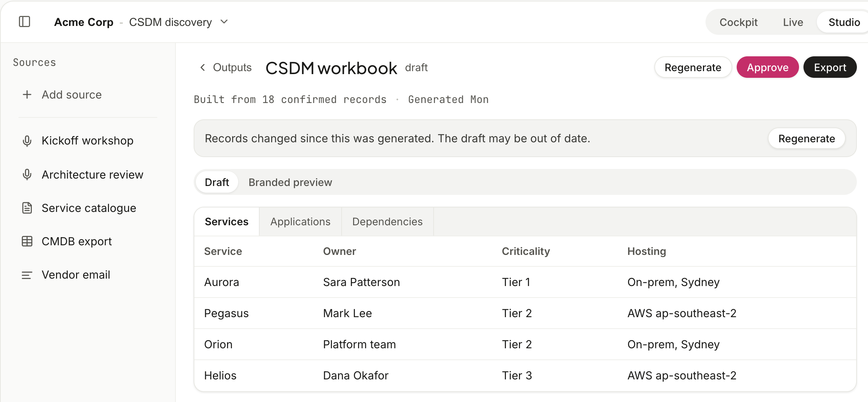Open the Kickoff workshop source
868x402 pixels.
88,141
